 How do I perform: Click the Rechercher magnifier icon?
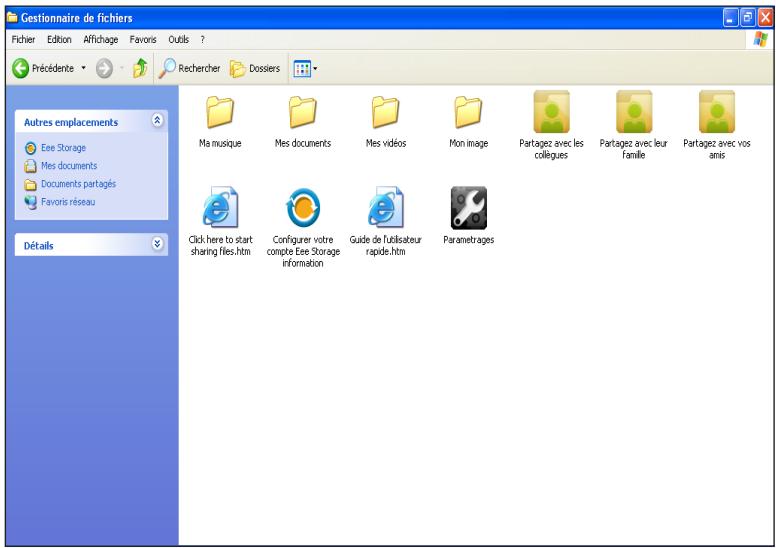(x=167, y=68)
